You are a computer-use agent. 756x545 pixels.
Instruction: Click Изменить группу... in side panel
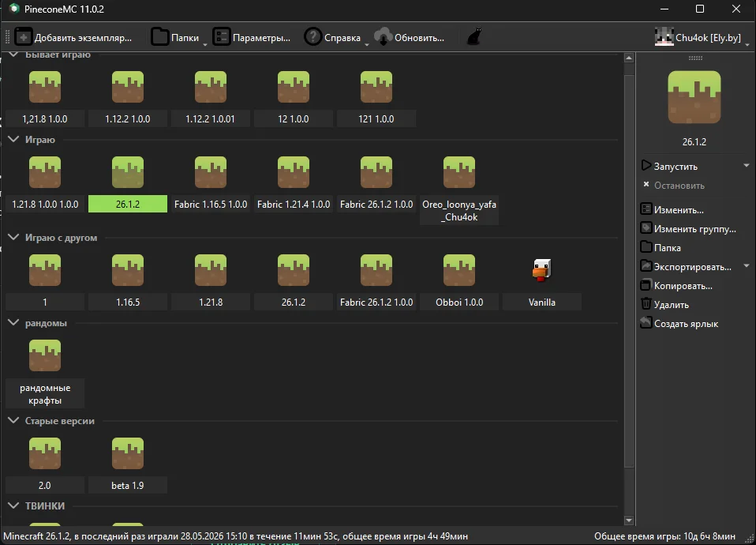[688, 229]
